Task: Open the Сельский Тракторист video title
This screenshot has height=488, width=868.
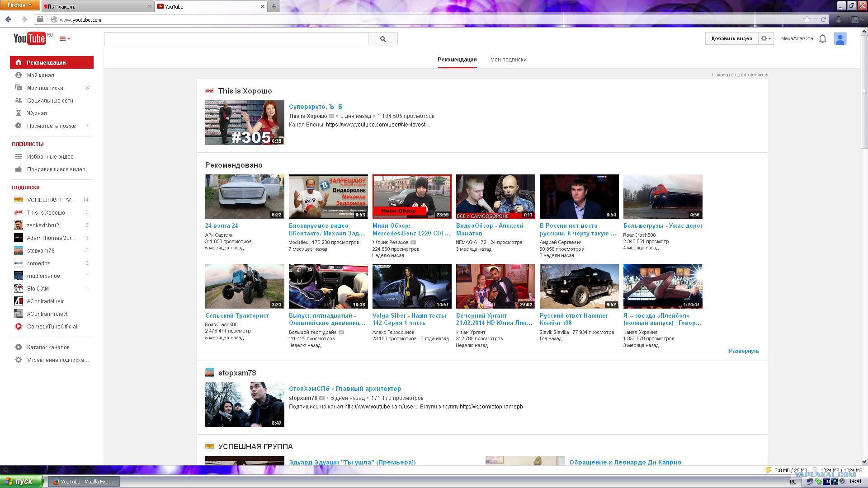Action: click(x=237, y=315)
